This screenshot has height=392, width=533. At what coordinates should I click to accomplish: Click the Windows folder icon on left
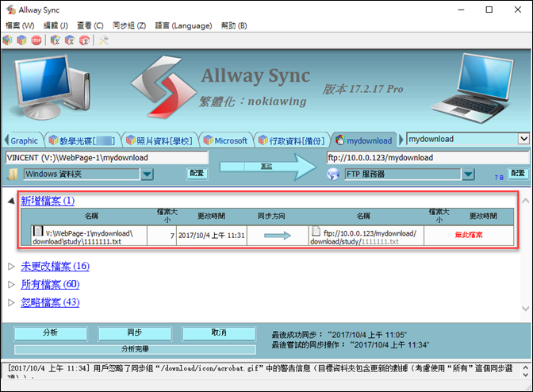13,175
